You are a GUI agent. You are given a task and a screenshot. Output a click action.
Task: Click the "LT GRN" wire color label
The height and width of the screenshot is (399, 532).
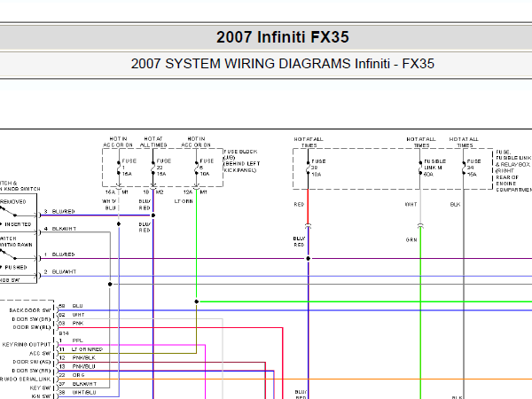pyautogui.click(x=184, y=201)
